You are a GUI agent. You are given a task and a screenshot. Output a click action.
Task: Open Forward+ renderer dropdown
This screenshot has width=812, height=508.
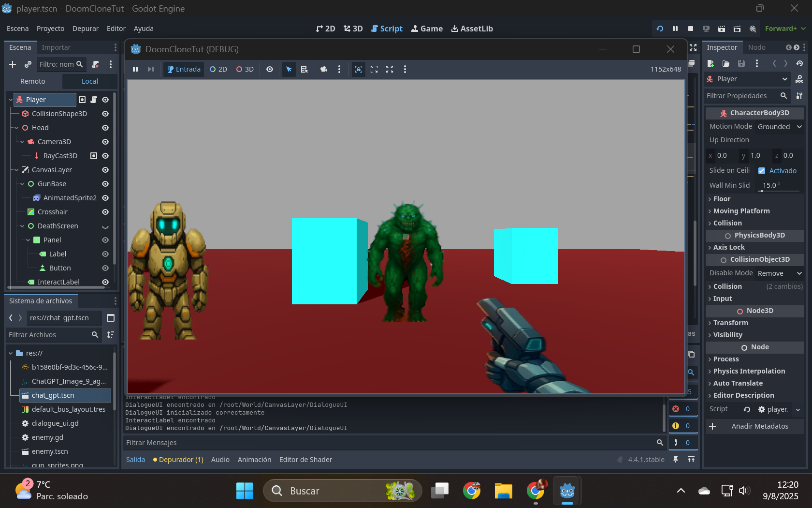point(785,29)
